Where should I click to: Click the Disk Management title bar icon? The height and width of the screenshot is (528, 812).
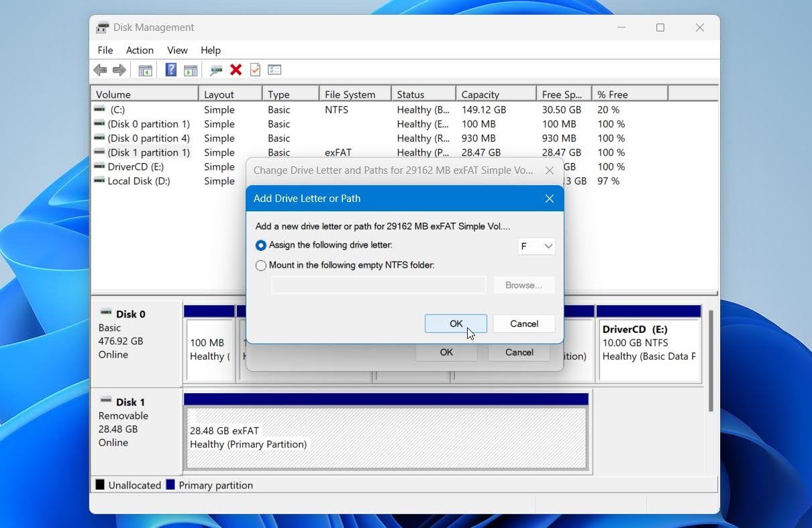pos(103,28)
